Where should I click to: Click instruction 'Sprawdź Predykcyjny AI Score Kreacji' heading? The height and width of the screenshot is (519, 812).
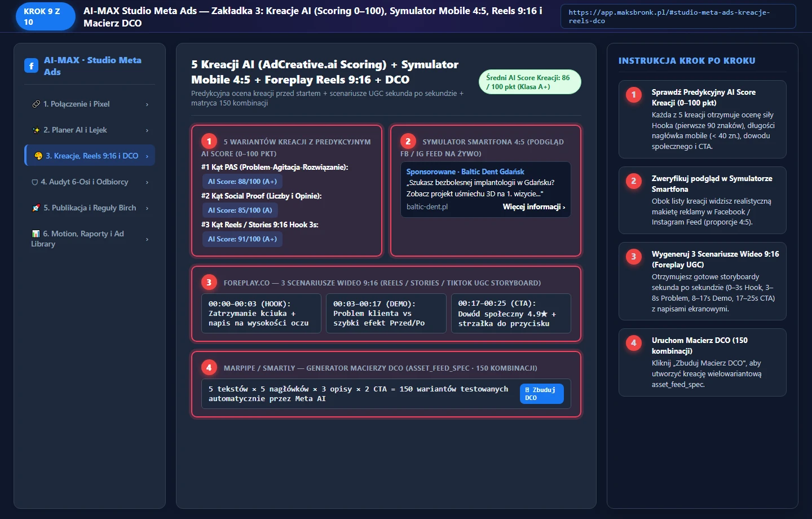click(704, 98)
